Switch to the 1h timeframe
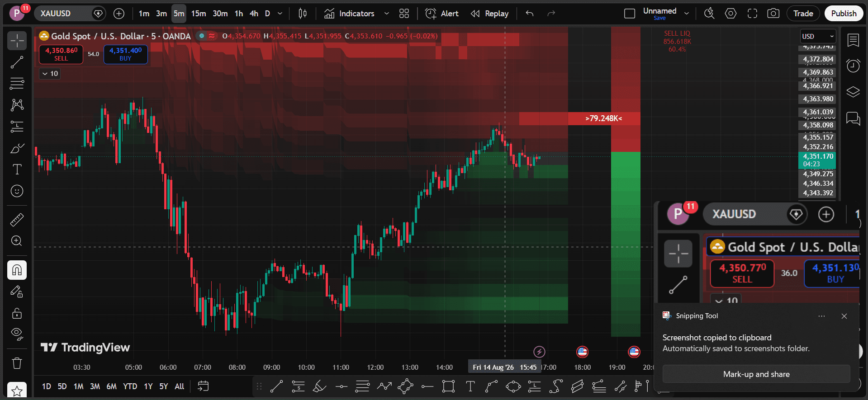The height and width of the screenshot is (400, 868). click(239, 14)
